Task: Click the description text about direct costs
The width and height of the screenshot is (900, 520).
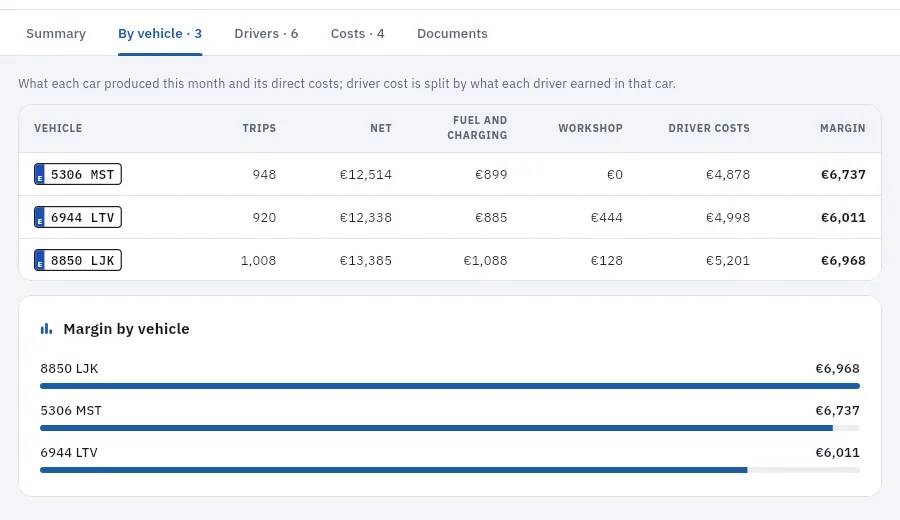Action: coord(347,84)
